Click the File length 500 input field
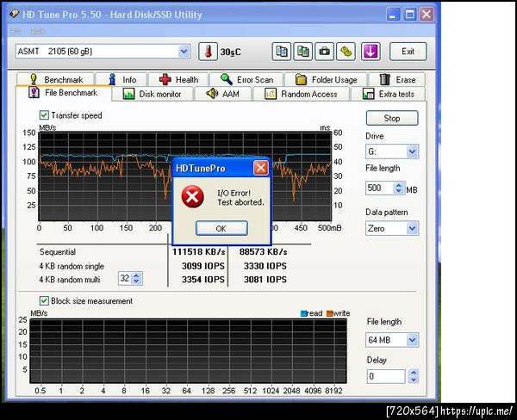The height and width of the screenshot is (420, 517). click(379, 188)
